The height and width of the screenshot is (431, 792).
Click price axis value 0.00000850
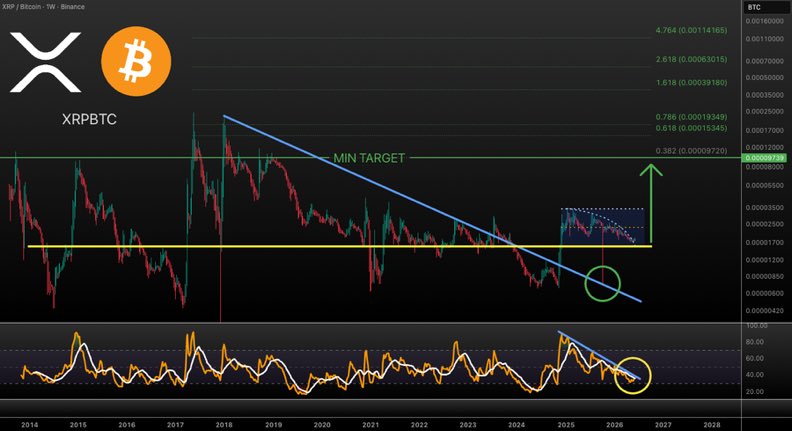[x=765, y=276]
